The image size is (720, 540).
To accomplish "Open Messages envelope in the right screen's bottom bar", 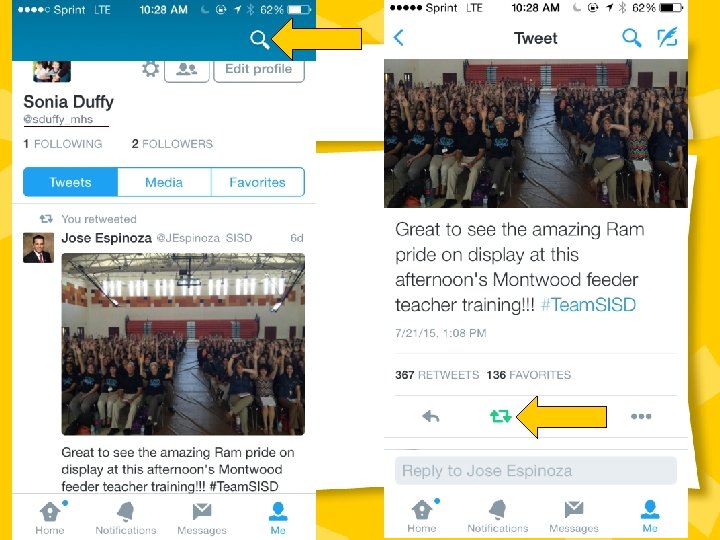I will (x=574, y=517).
